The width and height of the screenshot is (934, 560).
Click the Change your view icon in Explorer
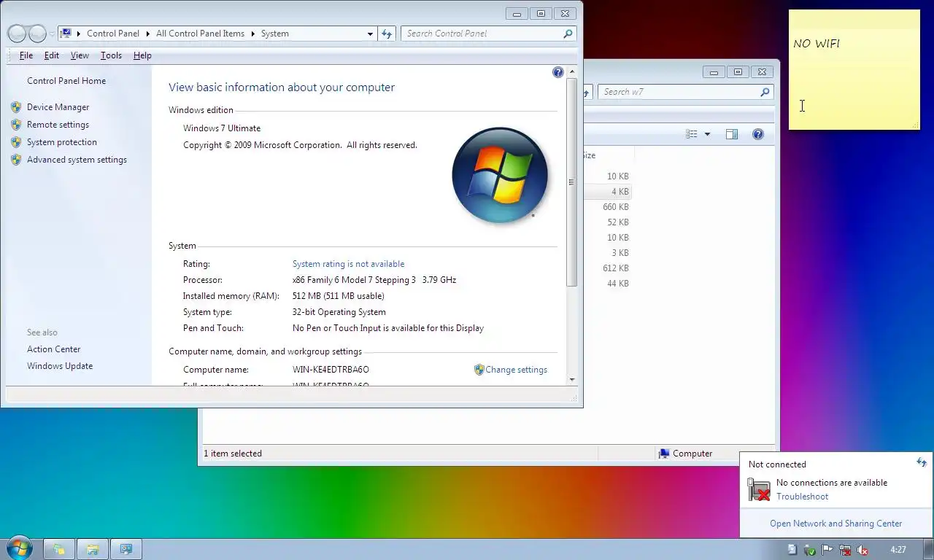[x=692, y=134]
